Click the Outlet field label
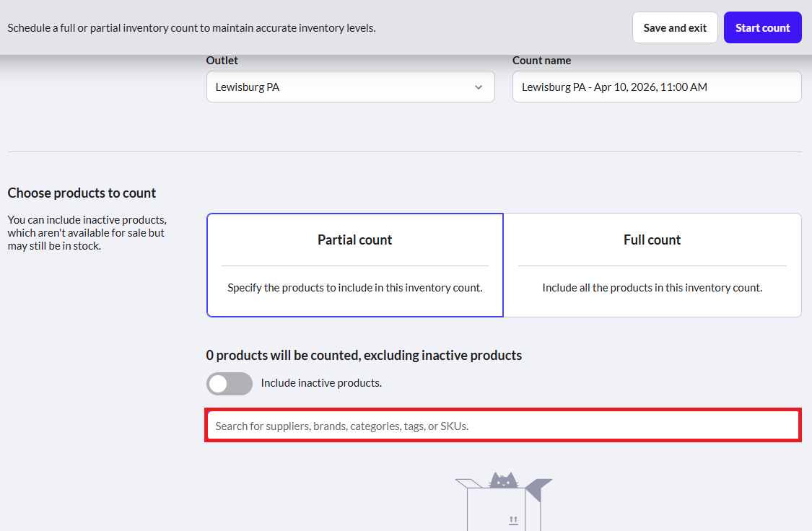Screen dimensions: 812x531 pos(222,61)
